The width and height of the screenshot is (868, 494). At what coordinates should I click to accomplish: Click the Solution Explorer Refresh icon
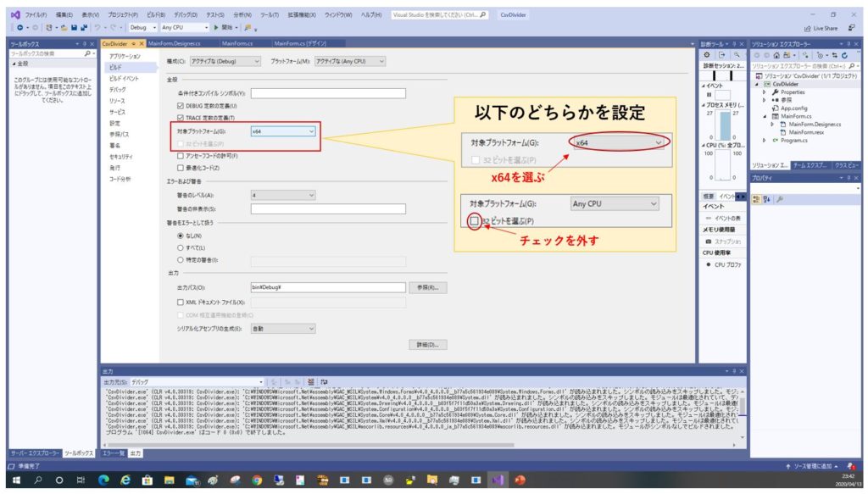coord(844,55)
